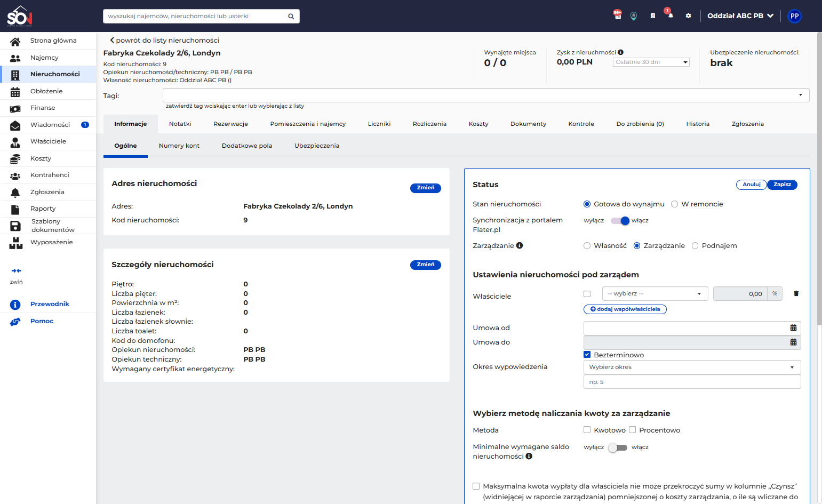
Task: Delete owner row with trash icon
Action: [796, 293]
